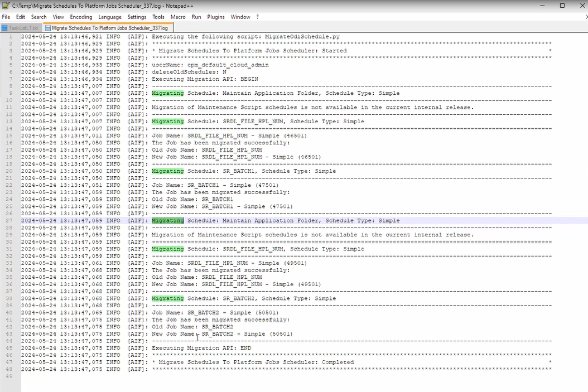Open the Macro menu
Image resolution: width=588 pixels, height=392 pixels.
(177, 17)
